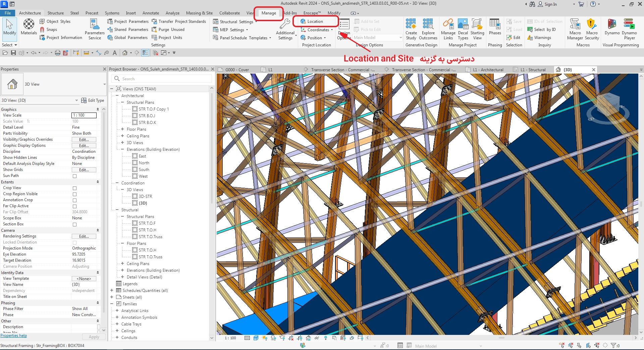Viewport: 644px width, 350px height.
Task: Enable the Sun Path checkbox
Action: point(74,176)
